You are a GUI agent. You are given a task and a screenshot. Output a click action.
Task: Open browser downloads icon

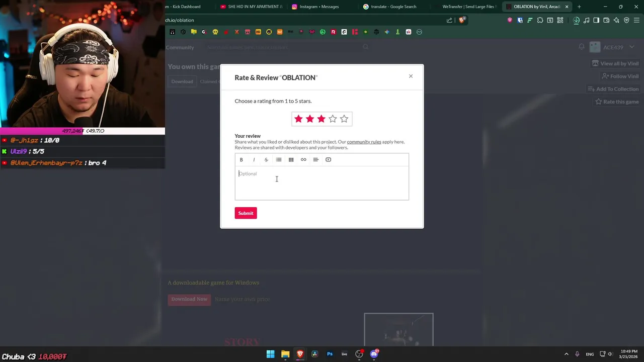(577, 20)
